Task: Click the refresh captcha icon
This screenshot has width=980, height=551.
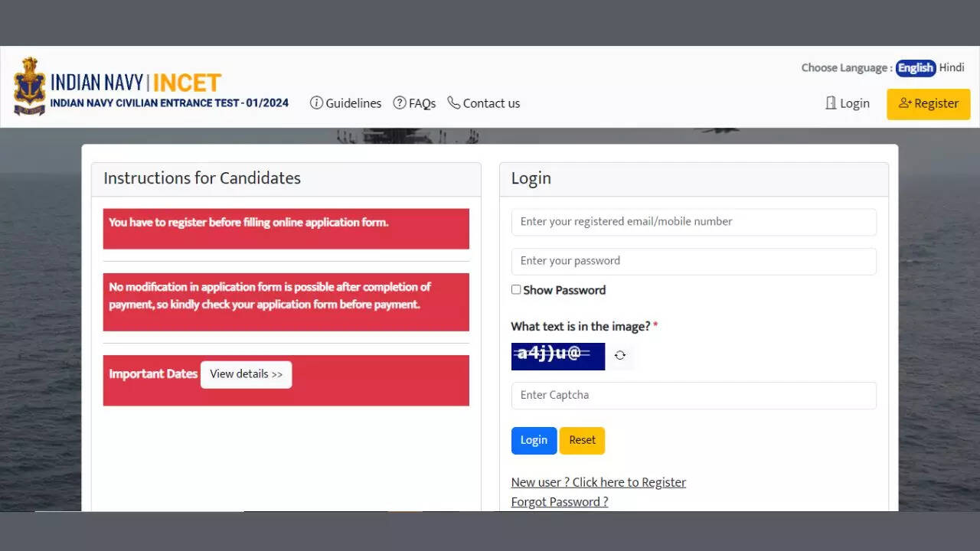Action: click(620, 356)
